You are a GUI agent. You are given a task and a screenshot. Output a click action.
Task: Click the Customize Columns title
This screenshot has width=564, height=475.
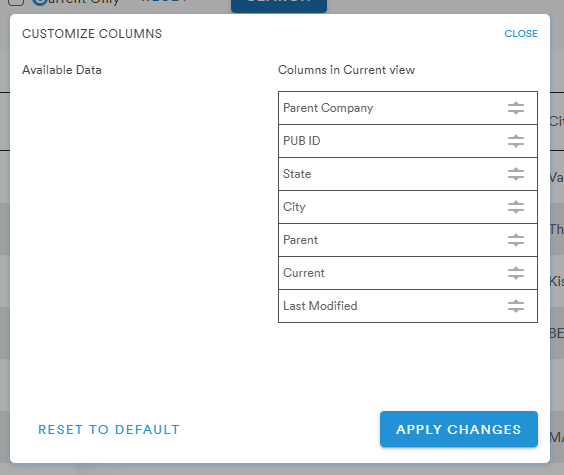92,34
